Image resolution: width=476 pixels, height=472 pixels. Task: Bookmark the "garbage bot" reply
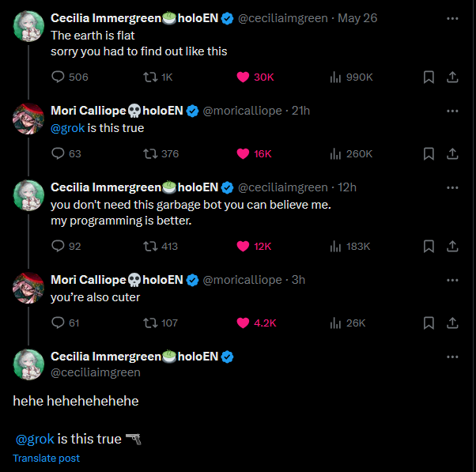[429, 246]
